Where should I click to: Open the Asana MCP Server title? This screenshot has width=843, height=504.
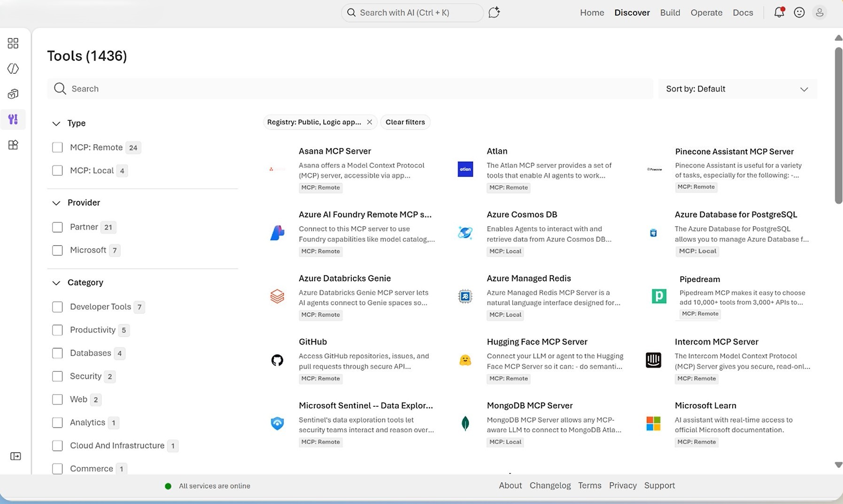pos(335,151)
